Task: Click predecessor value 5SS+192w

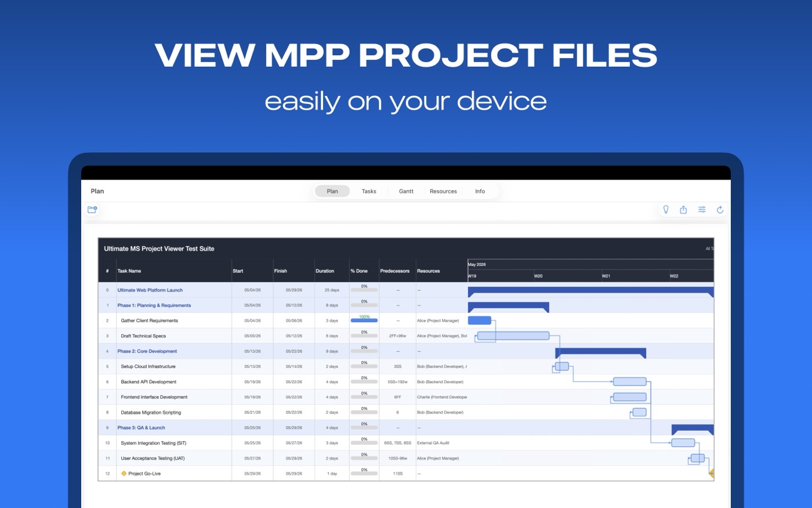Action: 398,382
